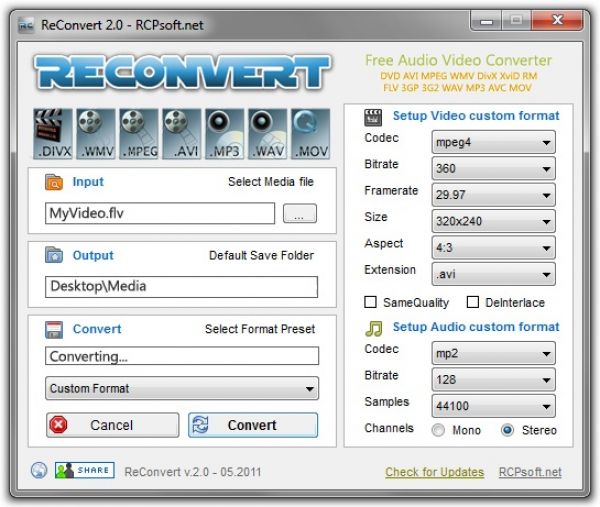Click the Convert floppy disk icon
Viewport: 600px width, 507px height.
54,329
